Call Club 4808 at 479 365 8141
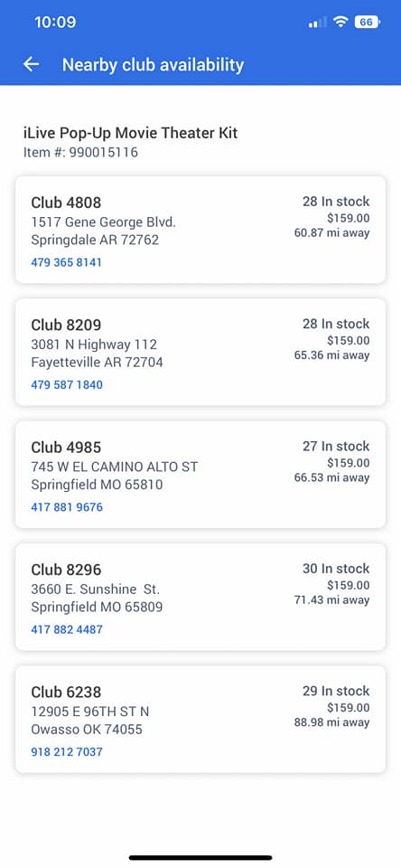 (x=66, y=262)
